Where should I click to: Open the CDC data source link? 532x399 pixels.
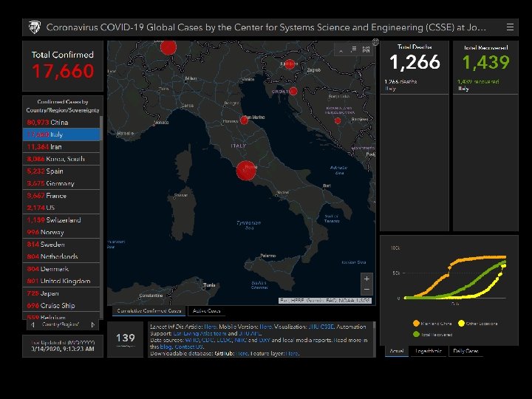[208, 340]
